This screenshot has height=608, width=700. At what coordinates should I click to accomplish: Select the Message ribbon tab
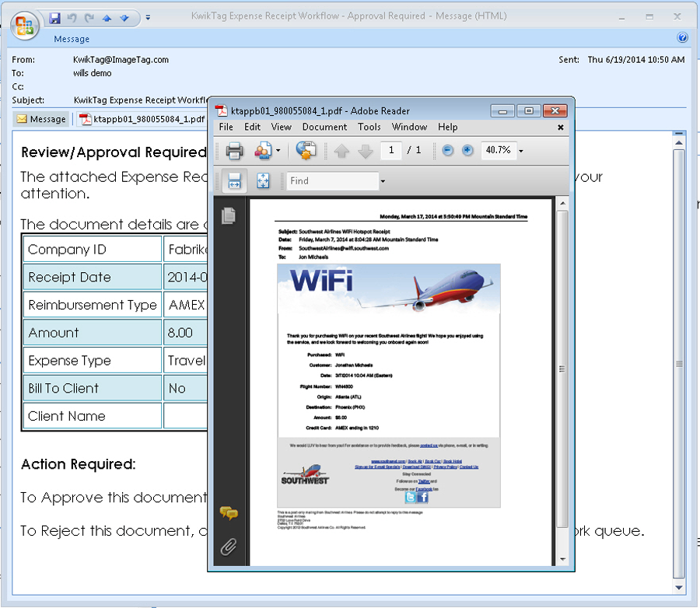(72, 40)
